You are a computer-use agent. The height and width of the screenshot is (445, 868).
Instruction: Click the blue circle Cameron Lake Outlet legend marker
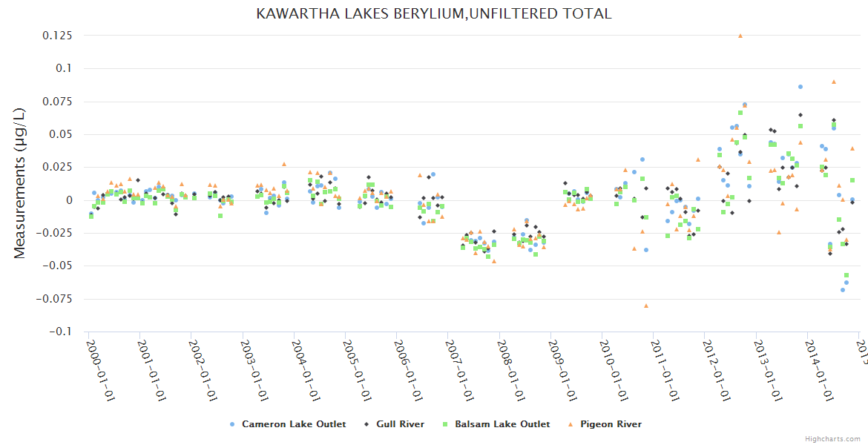[232, 424]
